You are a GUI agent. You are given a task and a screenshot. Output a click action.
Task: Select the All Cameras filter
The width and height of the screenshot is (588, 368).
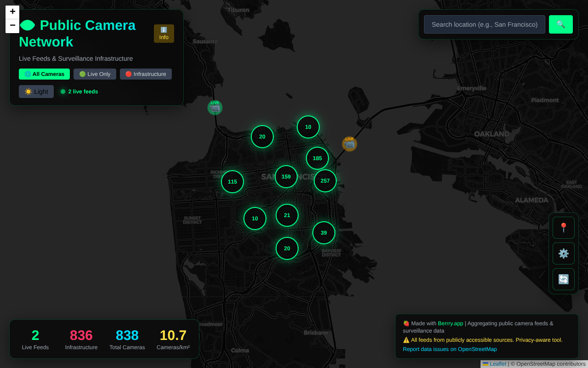point(44,74)
